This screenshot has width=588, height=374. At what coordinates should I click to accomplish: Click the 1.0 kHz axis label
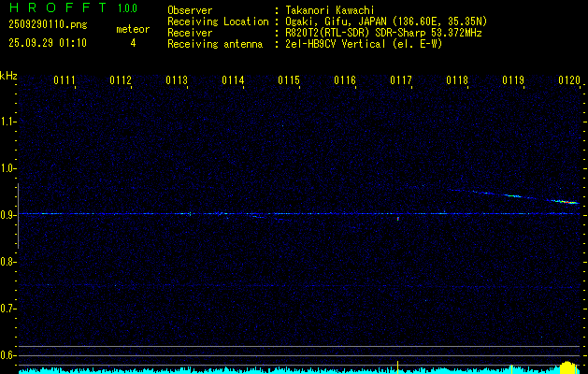(x=7, y=168)
